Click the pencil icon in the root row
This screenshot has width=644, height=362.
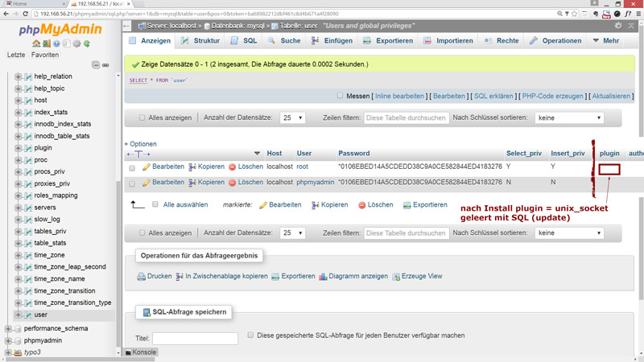tap(147, 167)
